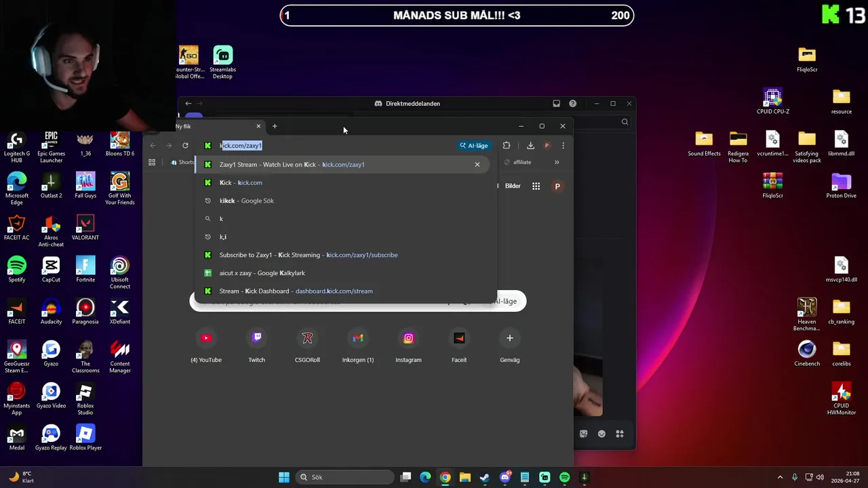Open File Explorer from taskbar
The width and height of the screenshot is (868, 488).
(x=465, y=477)
